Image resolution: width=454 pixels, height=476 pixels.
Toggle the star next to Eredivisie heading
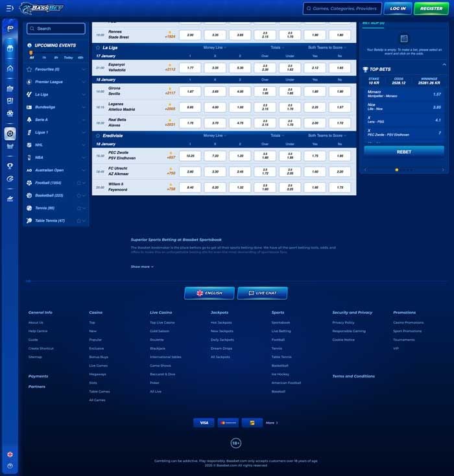(98, 136)
